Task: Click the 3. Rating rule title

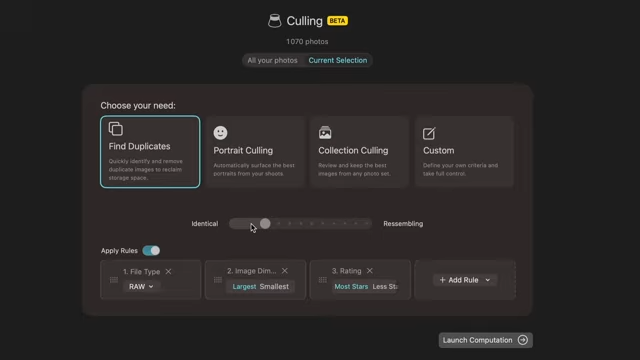Action: [x=347, y=271]
